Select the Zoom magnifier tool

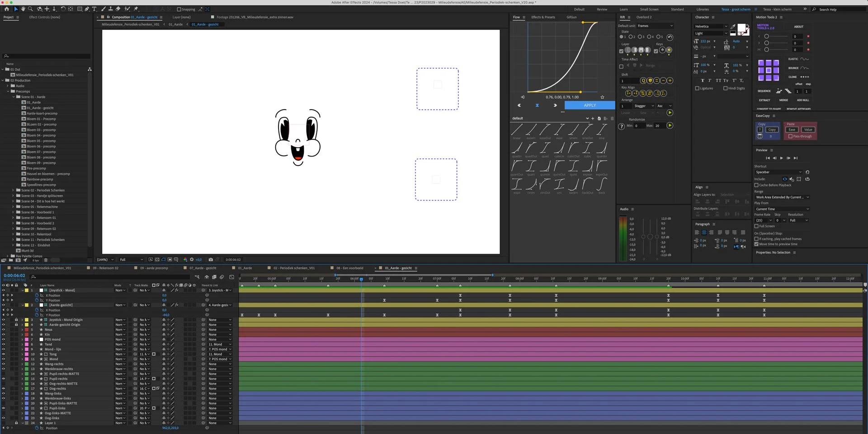point(30,9)
